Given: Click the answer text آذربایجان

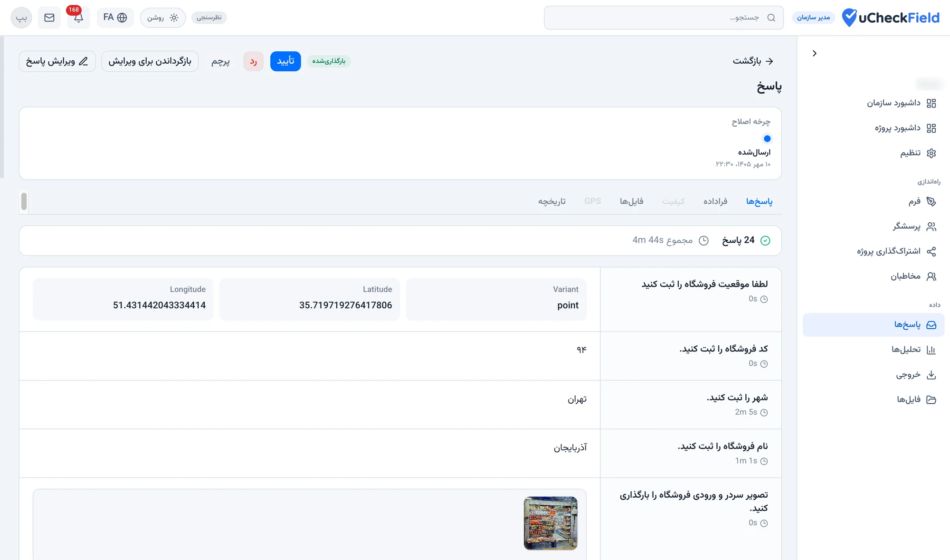Looking at the screenshot, I should point(570,448).
